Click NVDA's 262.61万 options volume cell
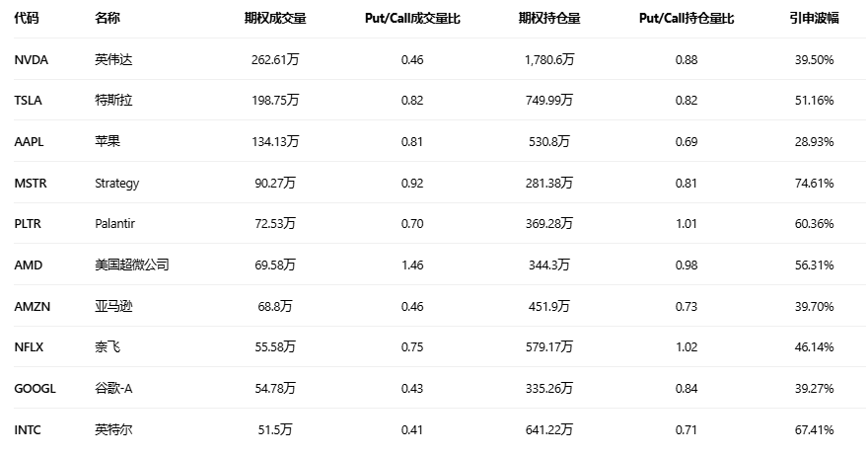This screenshot has height=455, width=868. click(275, 60)
